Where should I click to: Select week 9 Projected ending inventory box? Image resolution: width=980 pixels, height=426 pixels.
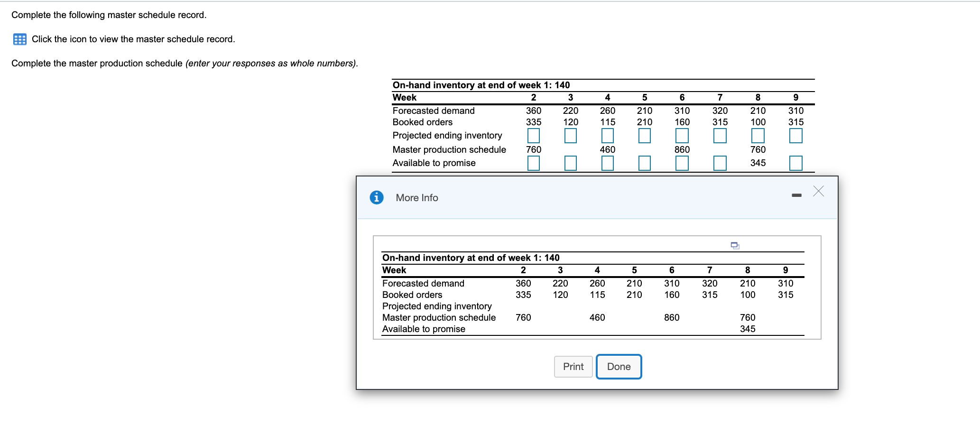(796, 136)
